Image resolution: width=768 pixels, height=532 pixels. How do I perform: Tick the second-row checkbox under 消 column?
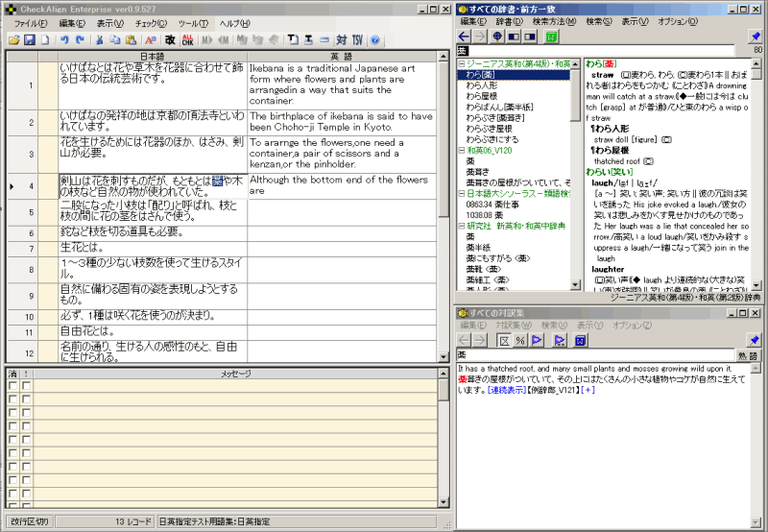(12, 398)
